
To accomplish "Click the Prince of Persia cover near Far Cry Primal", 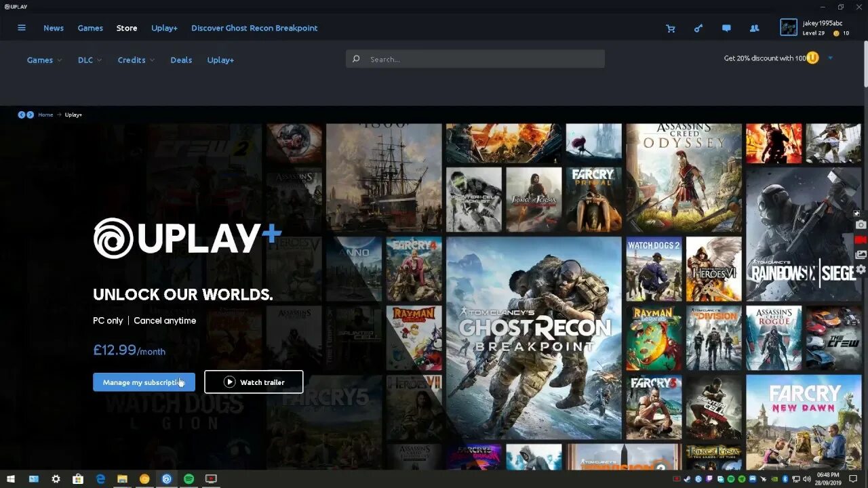I will (x=534, y=200).
